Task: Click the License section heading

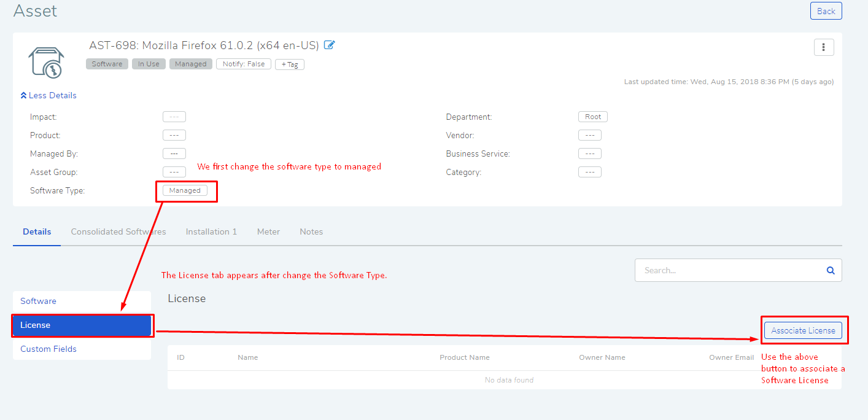Action: click(x=187, y=298)
